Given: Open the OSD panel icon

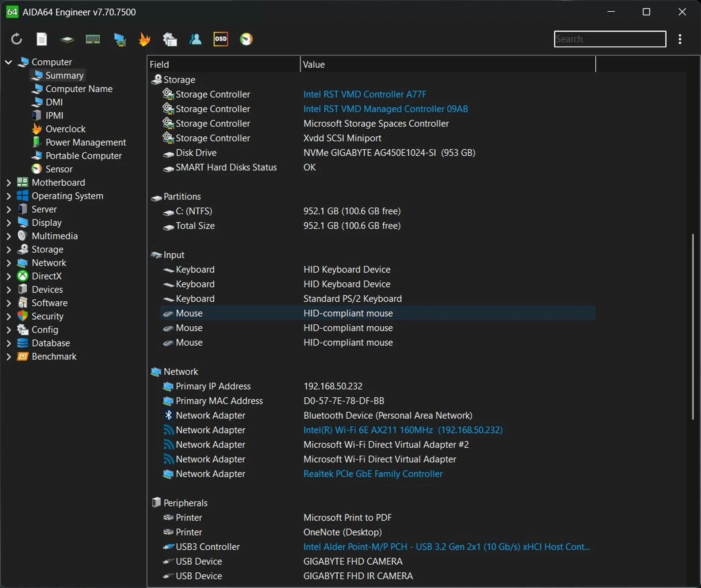Looking at the screenshot, I should pyautogui.click(x=221, y=39).
